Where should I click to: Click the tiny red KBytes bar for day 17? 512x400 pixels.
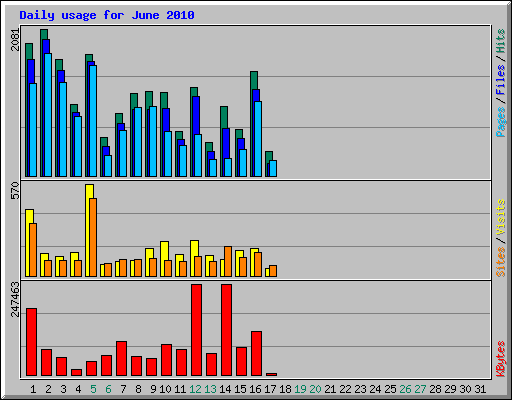(271, 374)
